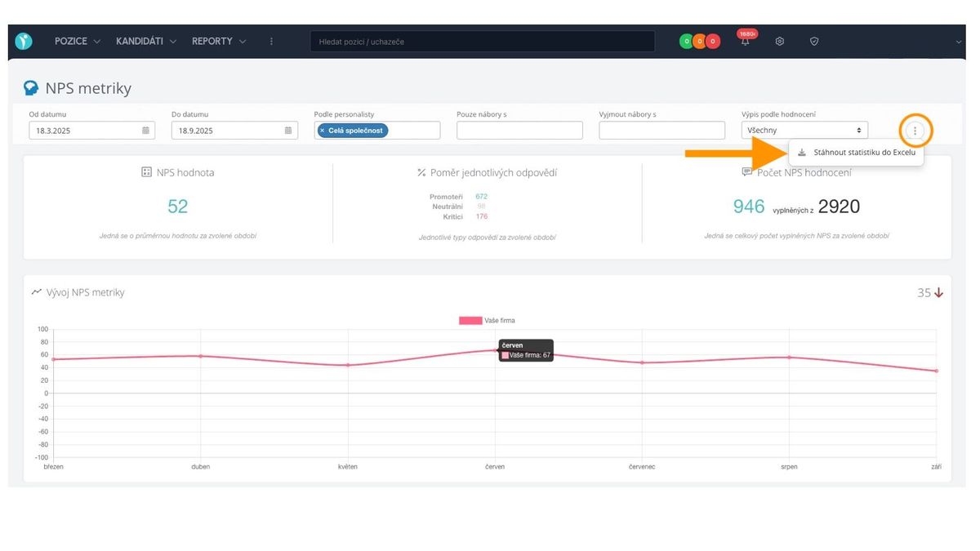The height and width of the screenshot is (551, 980).
Task: Open calendar icon in Od datumu field
Action: (146, 131)
